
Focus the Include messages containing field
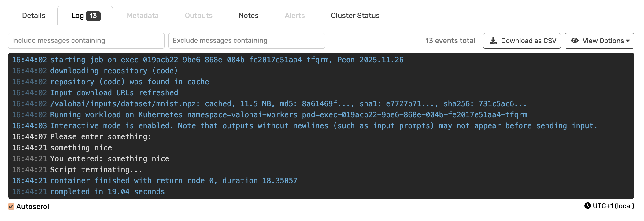(x=86, y=41)
